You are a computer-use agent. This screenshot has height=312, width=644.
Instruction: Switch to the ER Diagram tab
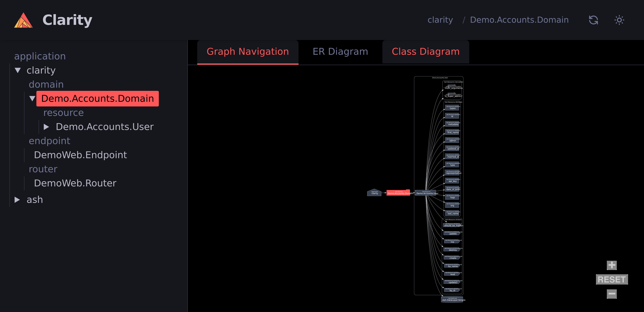340,52
